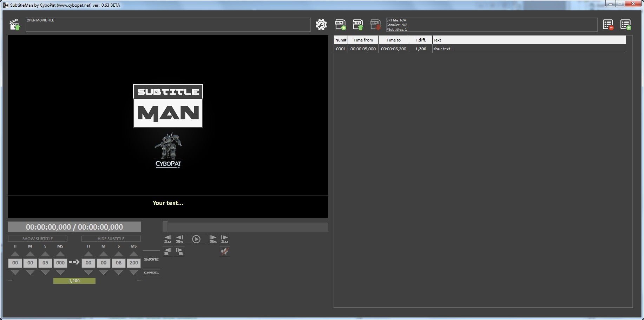Click hide-subtitle minutes field
644x320 pixels.
104,263
